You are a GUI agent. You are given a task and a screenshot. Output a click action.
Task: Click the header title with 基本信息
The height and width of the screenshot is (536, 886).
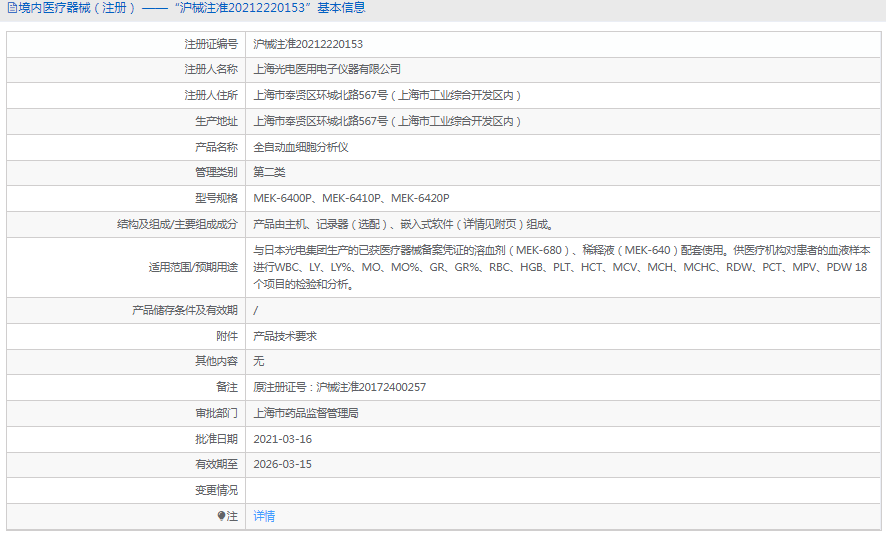click(x=192, y=8)
